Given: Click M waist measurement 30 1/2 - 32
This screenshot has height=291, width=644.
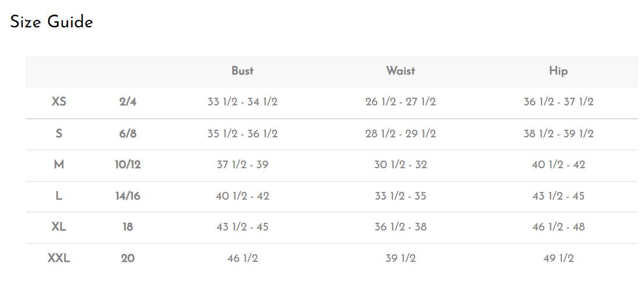Looking at the screenshot, I should (401, 165).
